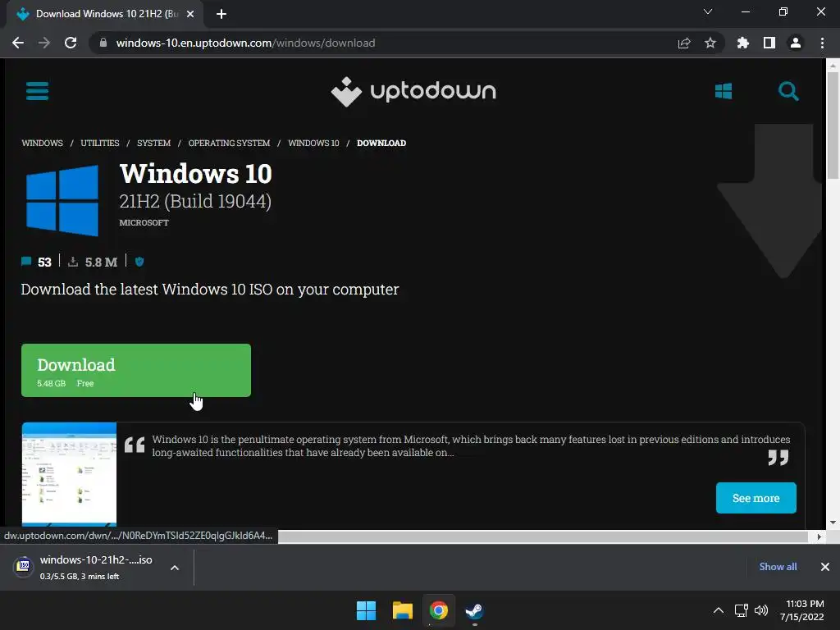Screen dimensions: 840x630
Task: Open the Chrome extensions puzzle icon
Action: point(743,43)
